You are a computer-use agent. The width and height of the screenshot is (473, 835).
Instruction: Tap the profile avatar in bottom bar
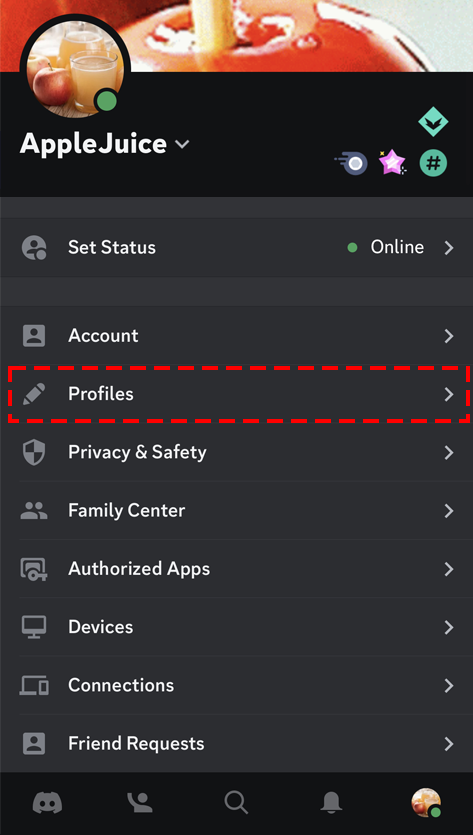[426, 803]
